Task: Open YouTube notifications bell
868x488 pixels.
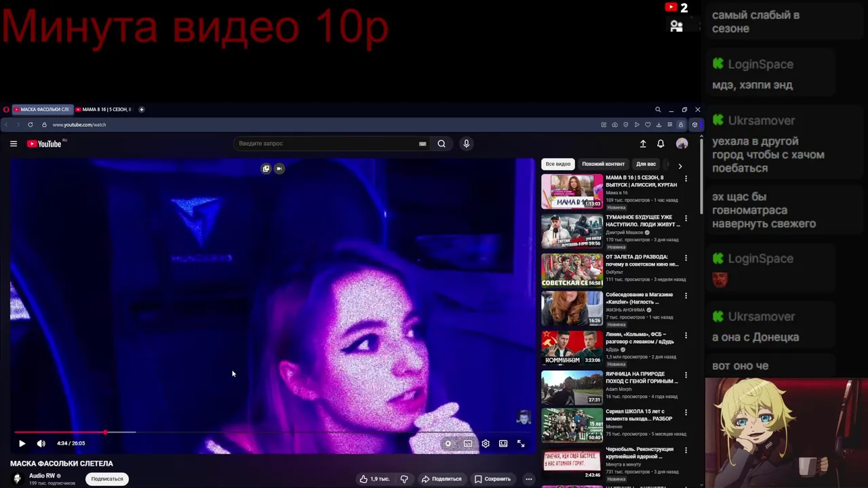Action: click(x=660, y=144)
